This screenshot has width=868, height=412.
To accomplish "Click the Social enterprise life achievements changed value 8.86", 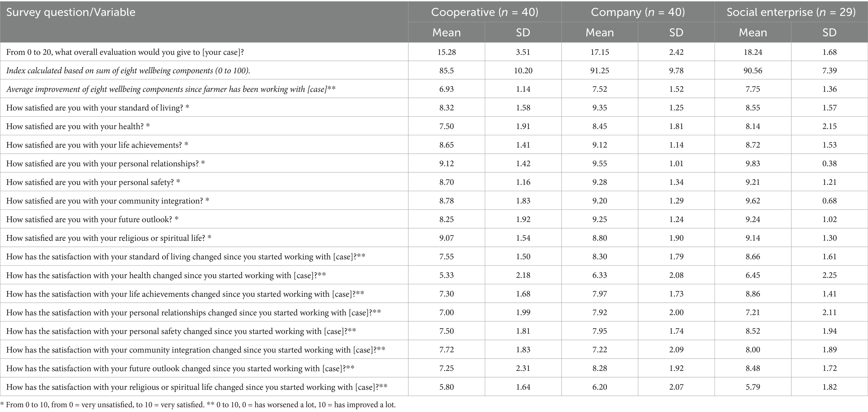I will point(753,294).
